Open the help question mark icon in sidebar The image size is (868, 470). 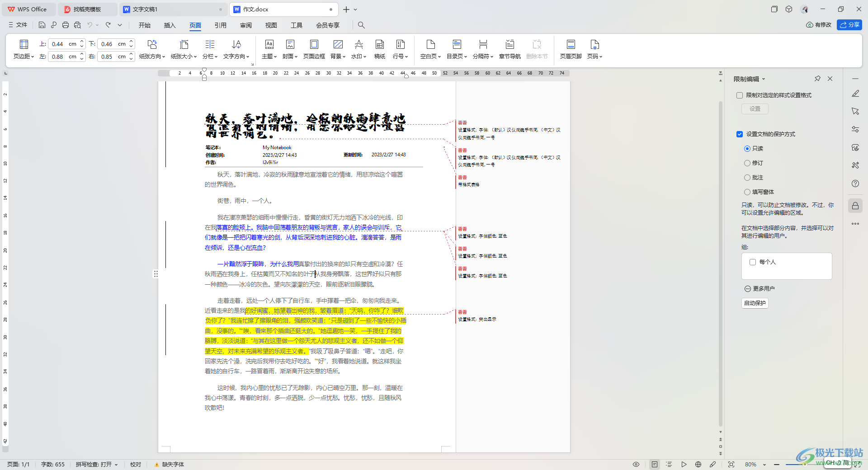[855, 183]
